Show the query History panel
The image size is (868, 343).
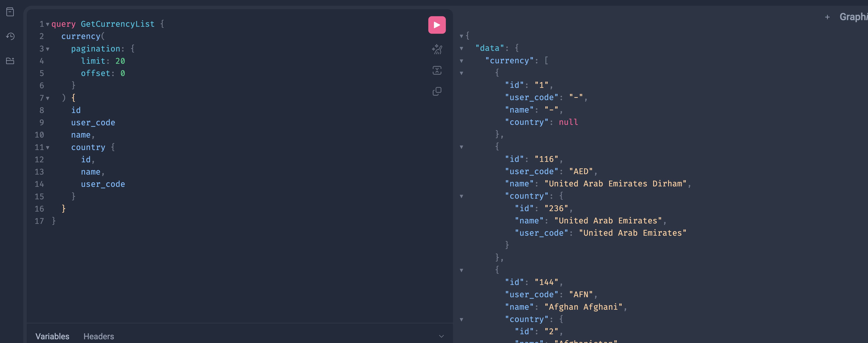coord(10,36)
